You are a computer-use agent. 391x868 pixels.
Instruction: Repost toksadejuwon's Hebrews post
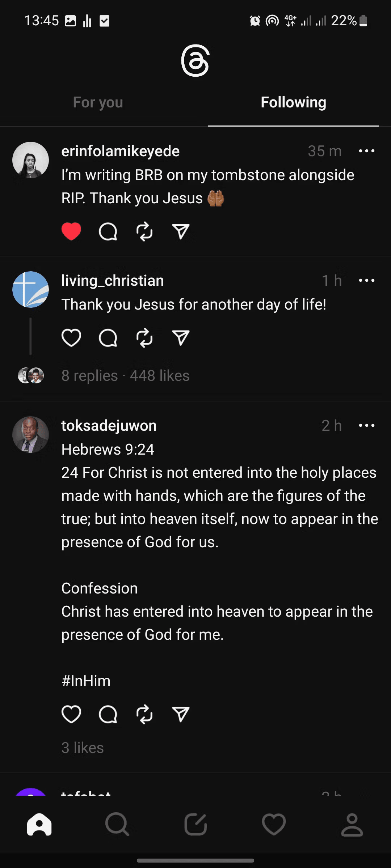click(144, 714)
